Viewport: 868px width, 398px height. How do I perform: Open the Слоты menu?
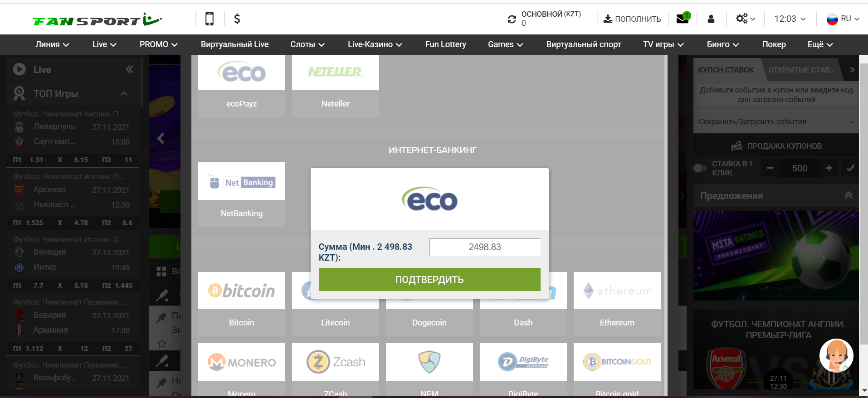click(x=307, y=44)
